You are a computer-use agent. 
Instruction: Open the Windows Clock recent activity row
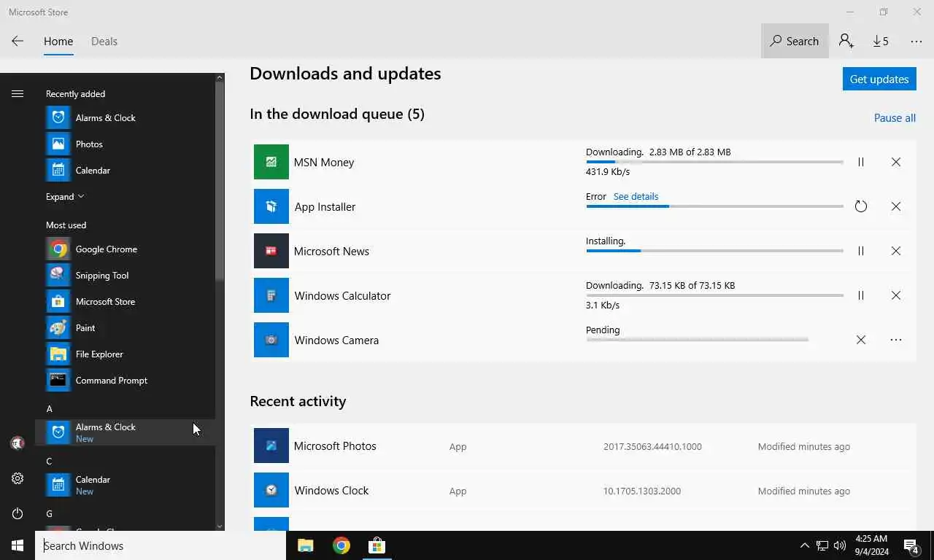(x=583, y=490)
